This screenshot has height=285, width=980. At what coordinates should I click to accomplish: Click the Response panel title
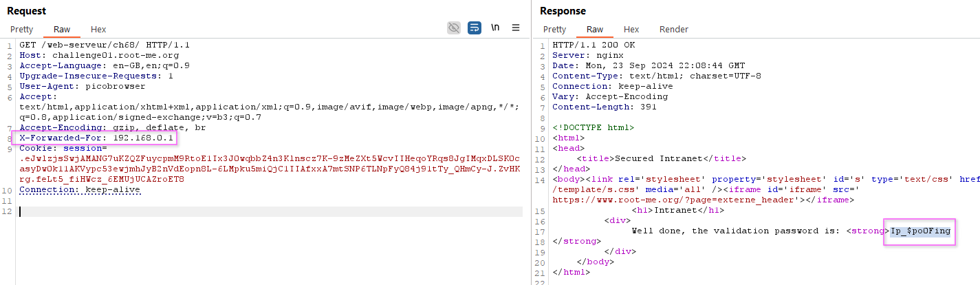(563, 10)
